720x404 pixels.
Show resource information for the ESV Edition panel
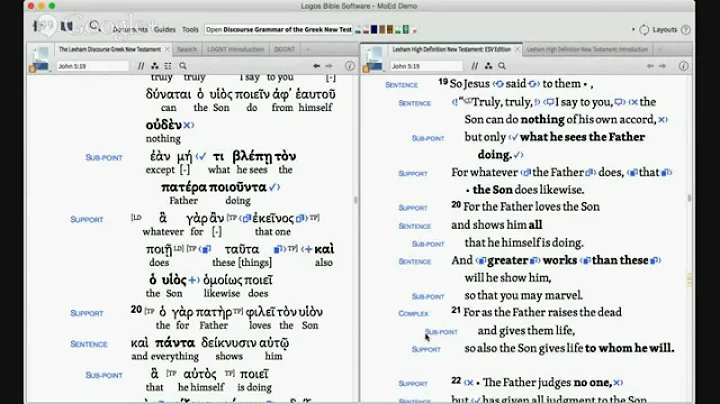coord(684,66)
